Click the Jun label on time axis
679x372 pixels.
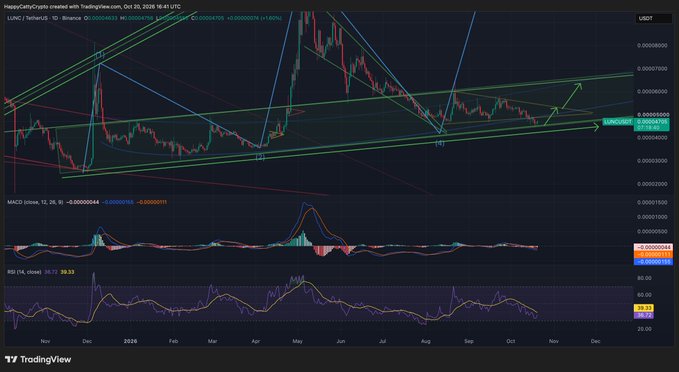point(341,341)
